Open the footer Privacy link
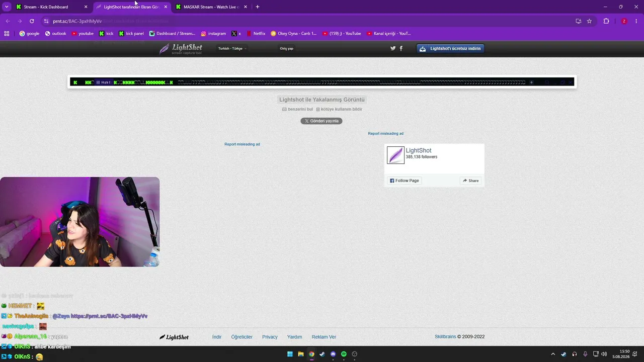644x362 pixels. (270, 337)
